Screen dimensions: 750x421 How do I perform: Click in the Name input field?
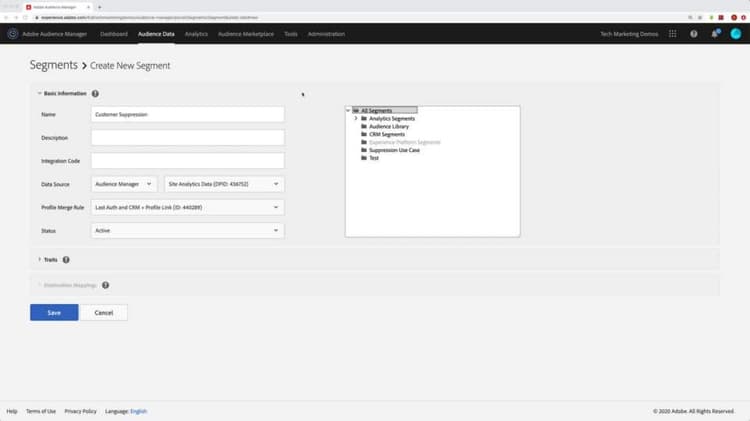coord(188,114)
